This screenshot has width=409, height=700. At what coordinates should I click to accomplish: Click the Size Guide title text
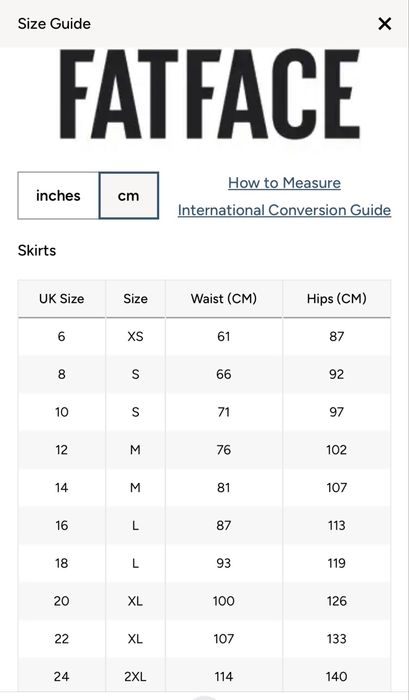[x=54, y=24]
